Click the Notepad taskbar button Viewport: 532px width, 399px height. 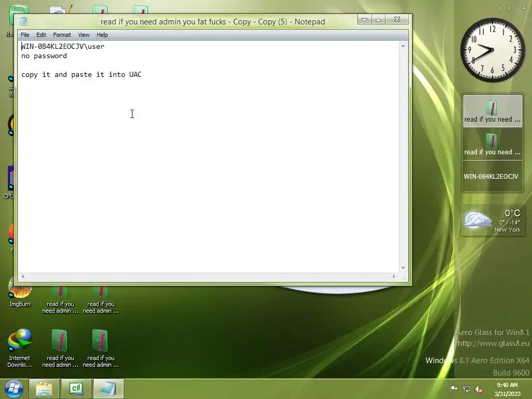point(108,389)
